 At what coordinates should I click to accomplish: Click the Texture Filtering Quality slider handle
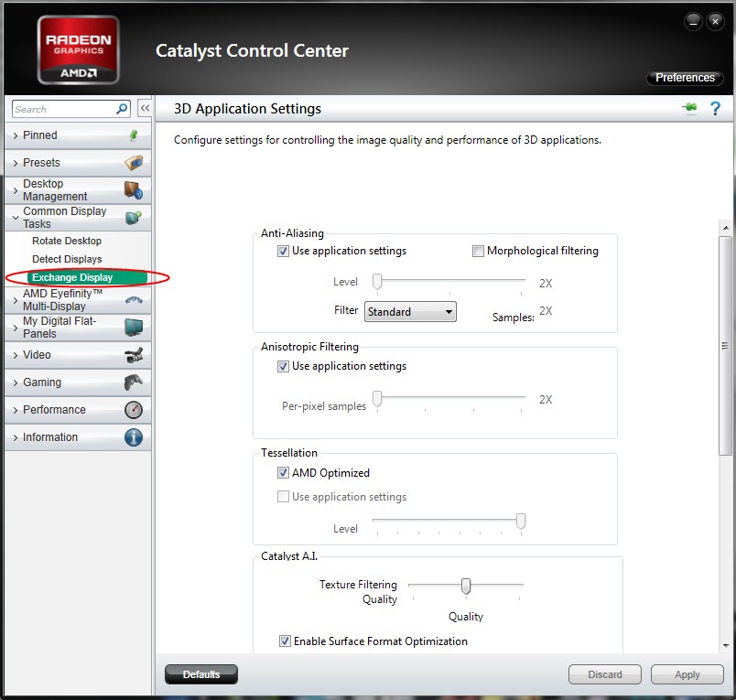pyautogui.click(x=466, y=586)
